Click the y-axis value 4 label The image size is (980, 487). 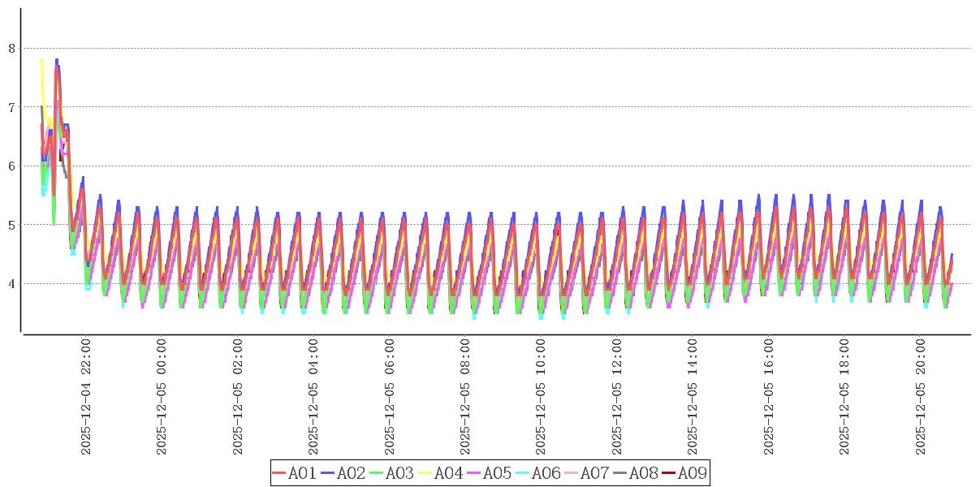12,284
